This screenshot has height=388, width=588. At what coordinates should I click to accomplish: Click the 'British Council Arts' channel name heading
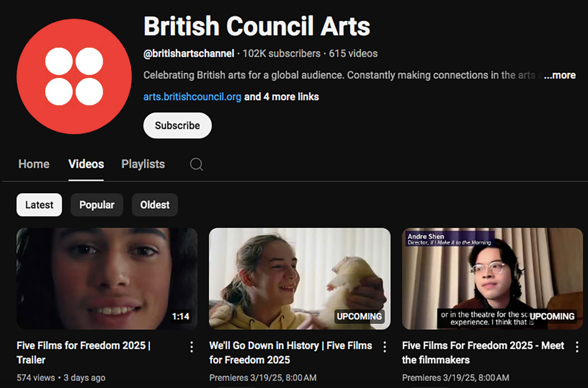click(x=257, y=26)
